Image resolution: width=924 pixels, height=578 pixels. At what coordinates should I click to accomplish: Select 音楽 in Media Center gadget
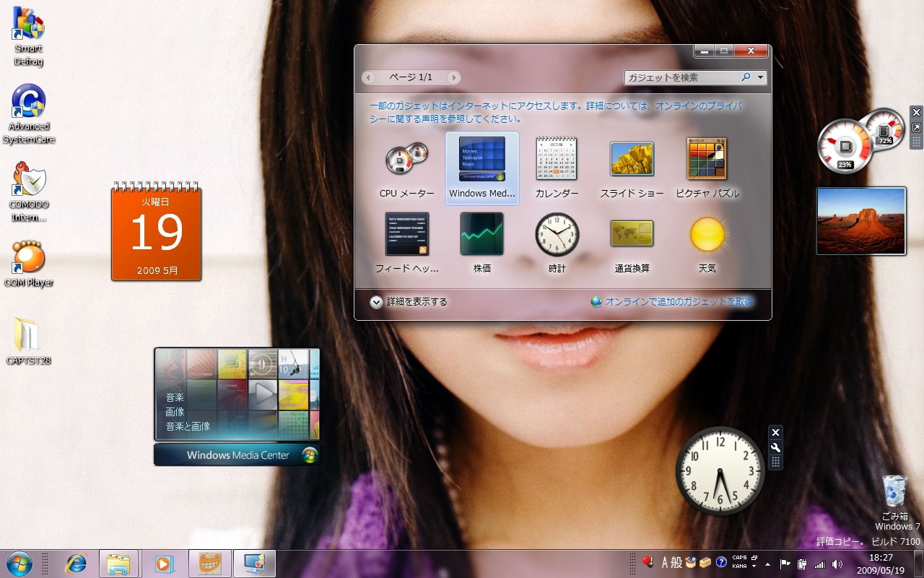pyautogui.click(x=175, y=397)
